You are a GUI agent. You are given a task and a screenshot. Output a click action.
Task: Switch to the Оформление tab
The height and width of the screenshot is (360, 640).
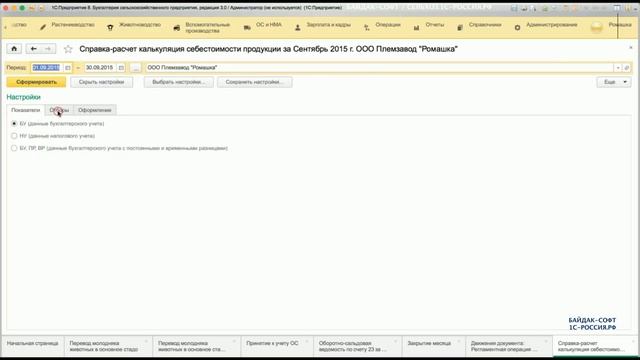(95, 110)
